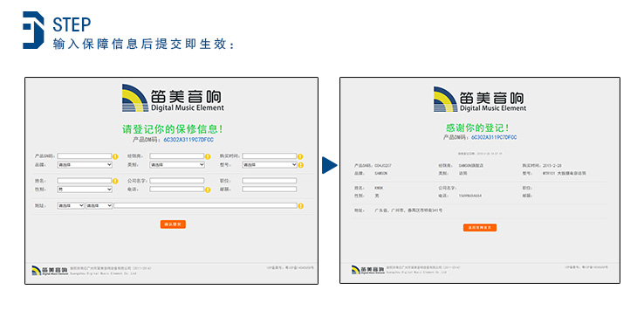644x331 pixels.
Task: Click the warning icon beside 经销商 field
Action: (208, 156)
